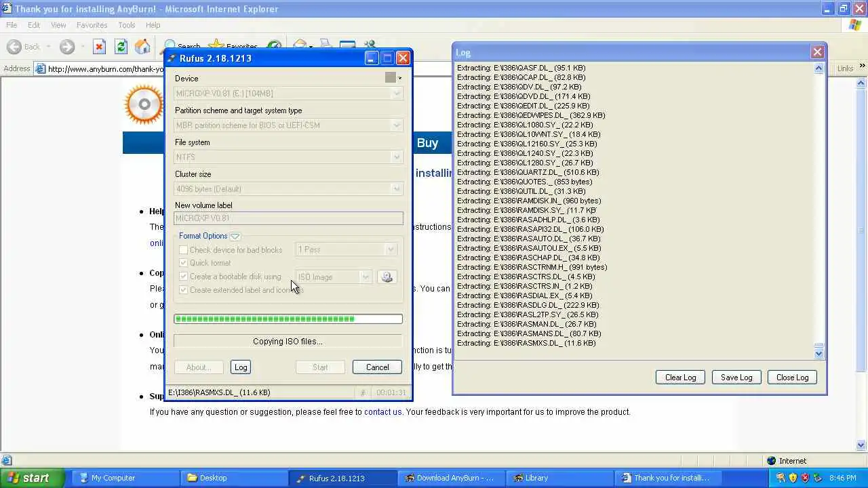
Task: Click the AnyBurn sun disc logo on the webpage
Action: [144, 104]
